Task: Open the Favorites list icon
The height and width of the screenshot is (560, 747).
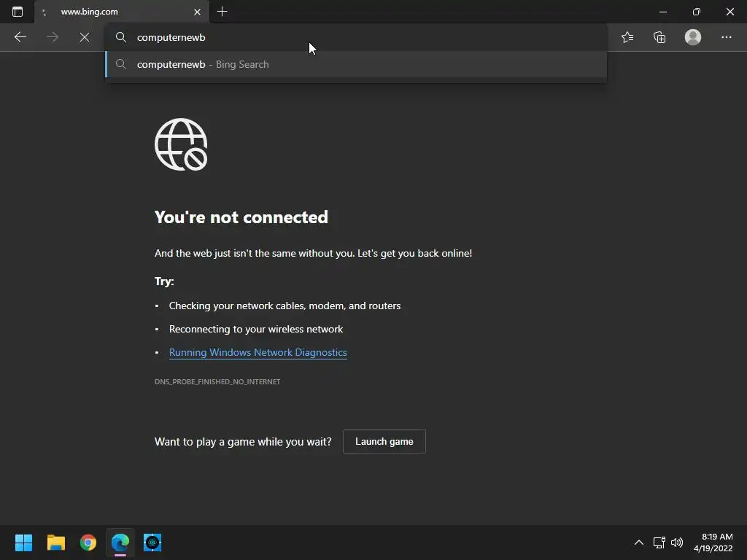Action: pos(627,37)
